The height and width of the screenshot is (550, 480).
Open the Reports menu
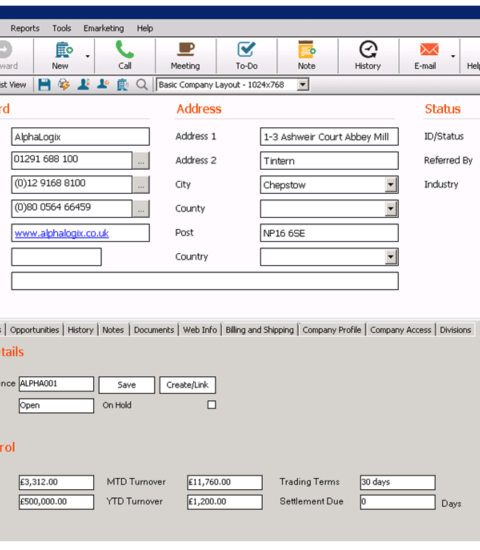[x=25, y=28]
